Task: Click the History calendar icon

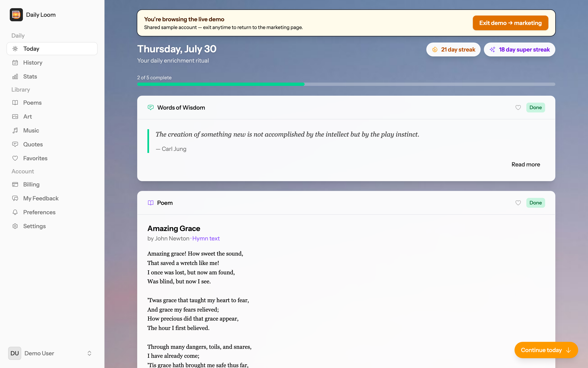Action: coord(15,63)
